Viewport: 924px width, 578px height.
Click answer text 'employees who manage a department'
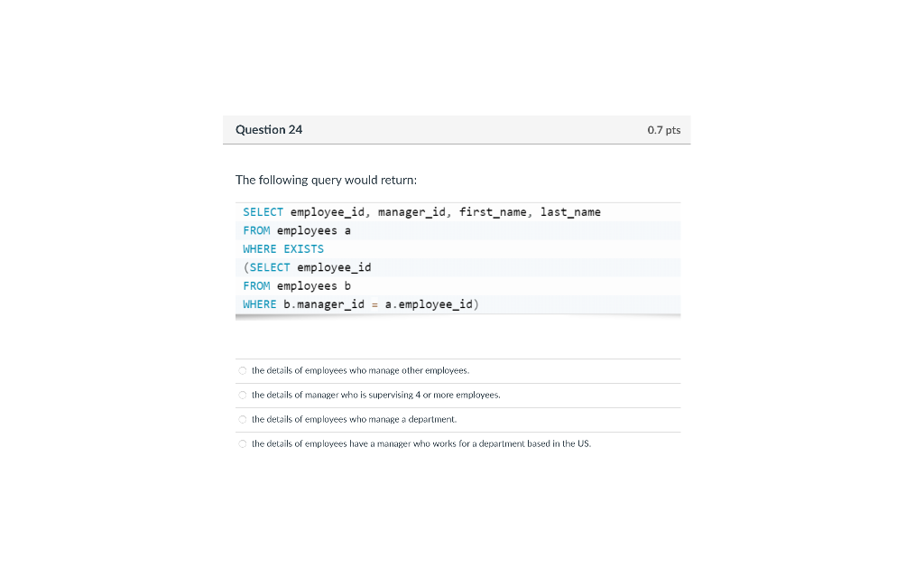click(354, 419)
